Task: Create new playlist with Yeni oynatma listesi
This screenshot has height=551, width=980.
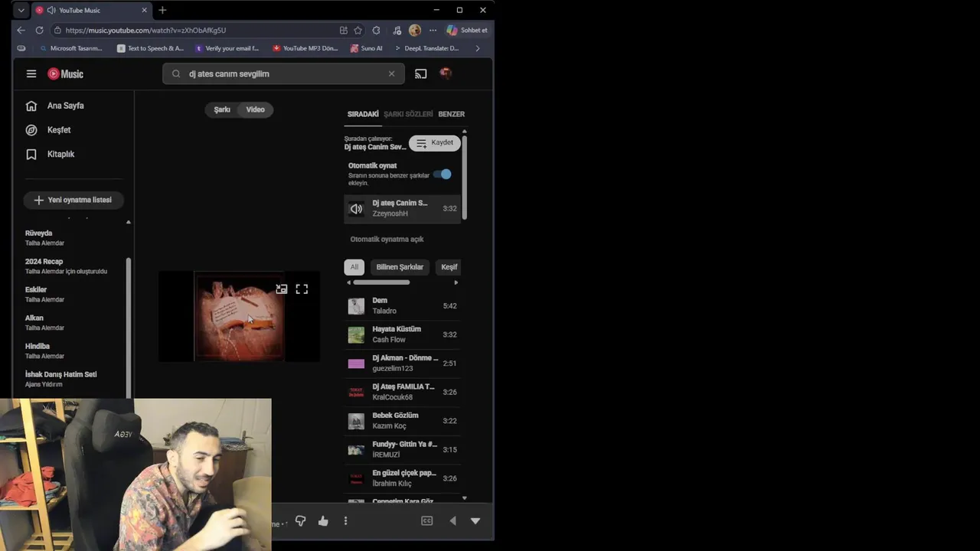Action: (73, 200)
